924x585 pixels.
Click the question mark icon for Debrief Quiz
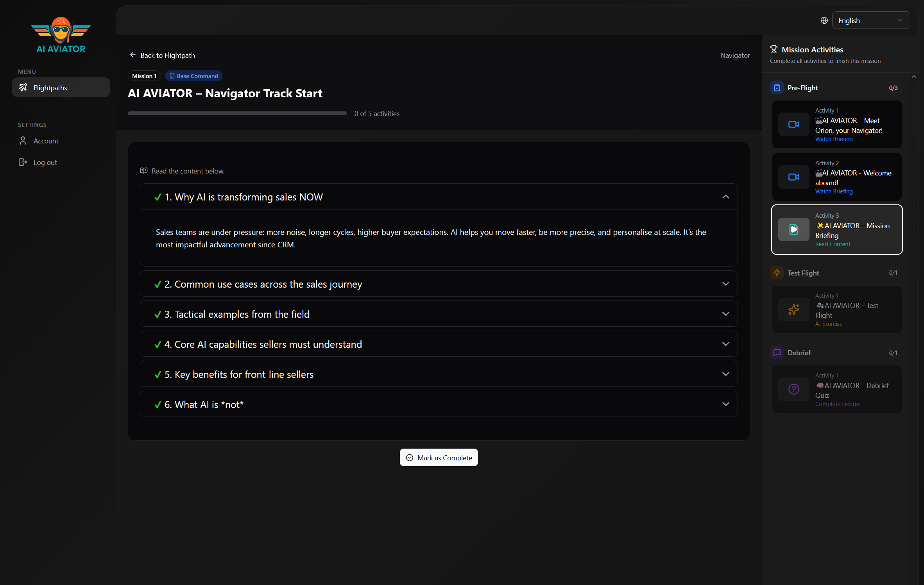(793, 389)
